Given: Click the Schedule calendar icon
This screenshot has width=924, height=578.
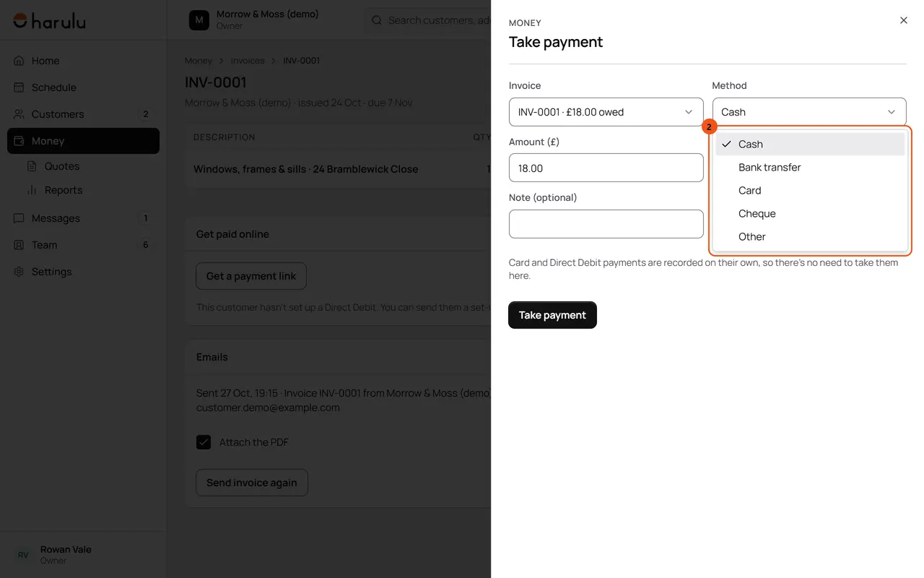Looking at the screenshot, I should (19, 87).
